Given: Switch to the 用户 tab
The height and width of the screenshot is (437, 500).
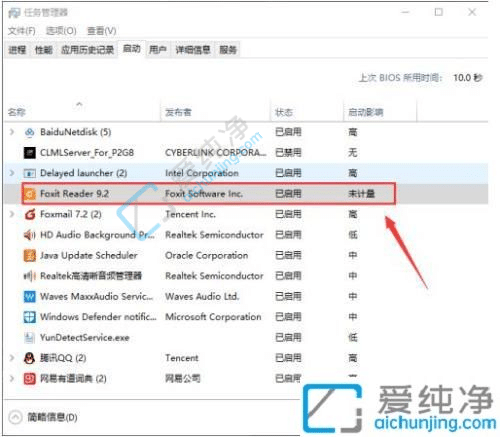Looking at the screenshot, I should [158, 50].
